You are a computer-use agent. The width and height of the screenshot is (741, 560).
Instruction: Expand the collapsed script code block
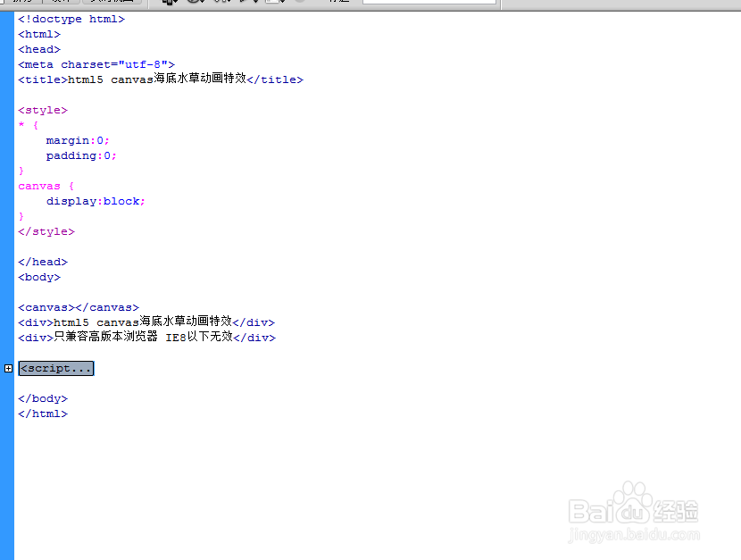pos(9,368)
